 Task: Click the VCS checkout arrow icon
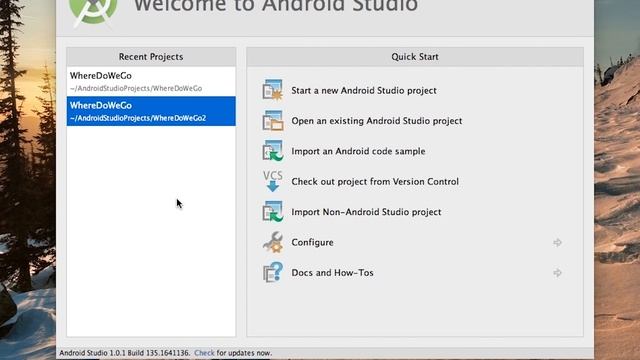pos(273,181)
